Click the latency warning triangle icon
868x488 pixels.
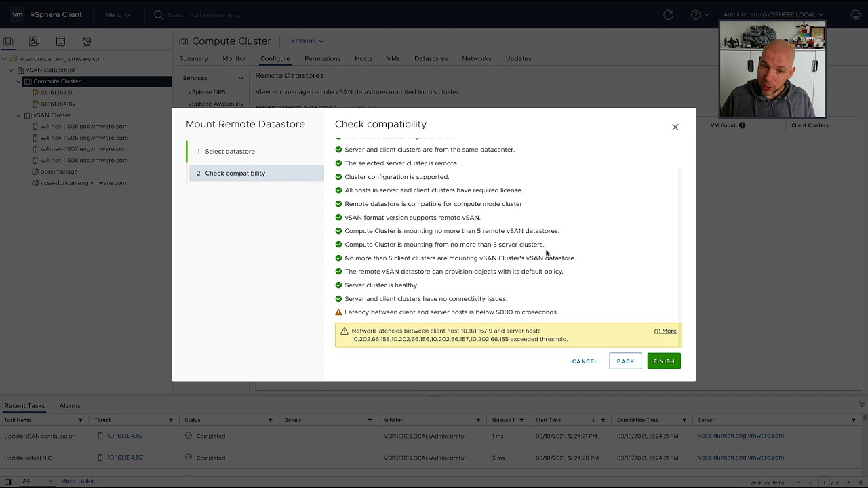tap(338, 312)
